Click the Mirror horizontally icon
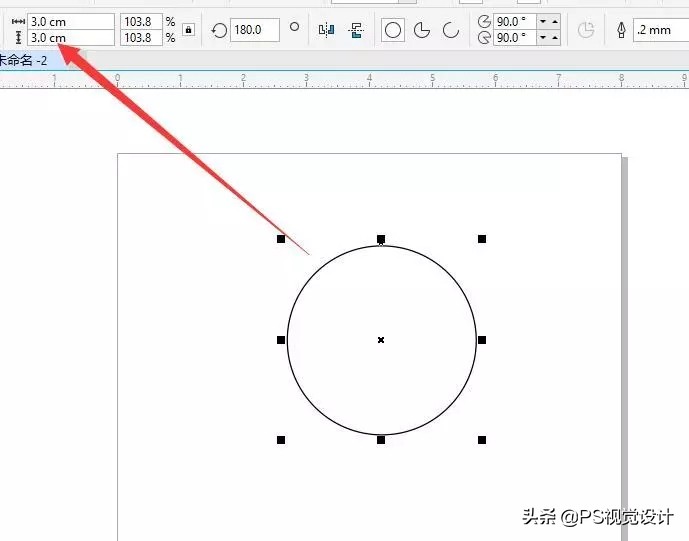Screen dimensions: 689x541 pos(325,30)
